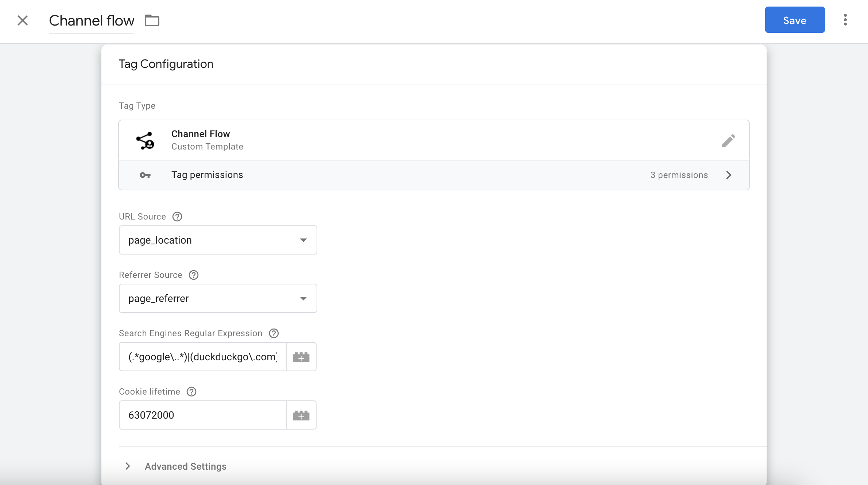This screenshot has width=868, height=485.
Task: Edit tag type with pencil icon
Action: pyautogui.click(x=728, y=140)
